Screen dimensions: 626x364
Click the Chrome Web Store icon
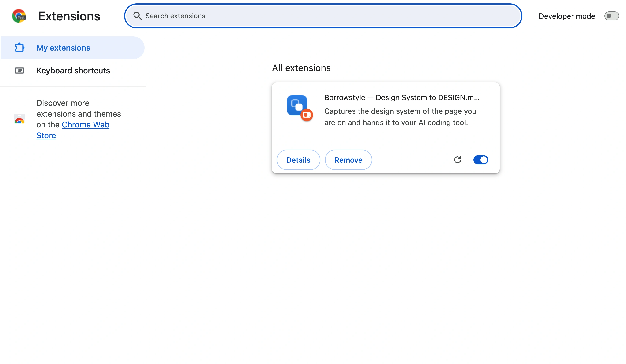(19, 119)
